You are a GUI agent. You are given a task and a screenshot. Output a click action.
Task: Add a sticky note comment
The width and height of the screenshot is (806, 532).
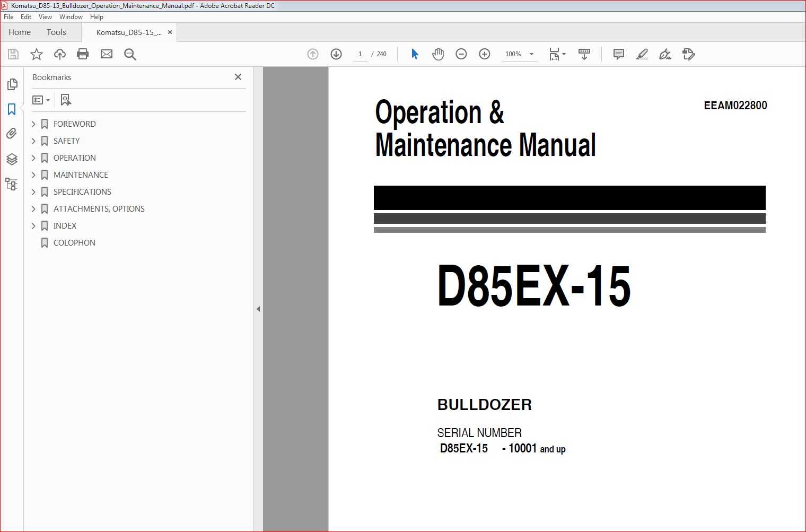pos(618,54)
